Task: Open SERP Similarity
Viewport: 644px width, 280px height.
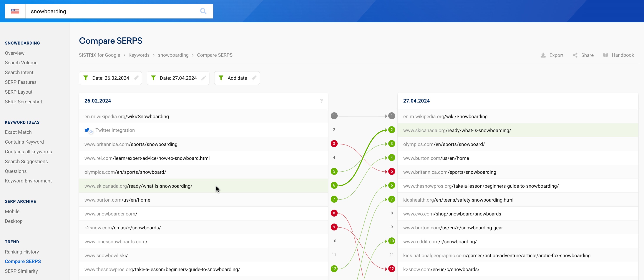Action: [21, 271]
